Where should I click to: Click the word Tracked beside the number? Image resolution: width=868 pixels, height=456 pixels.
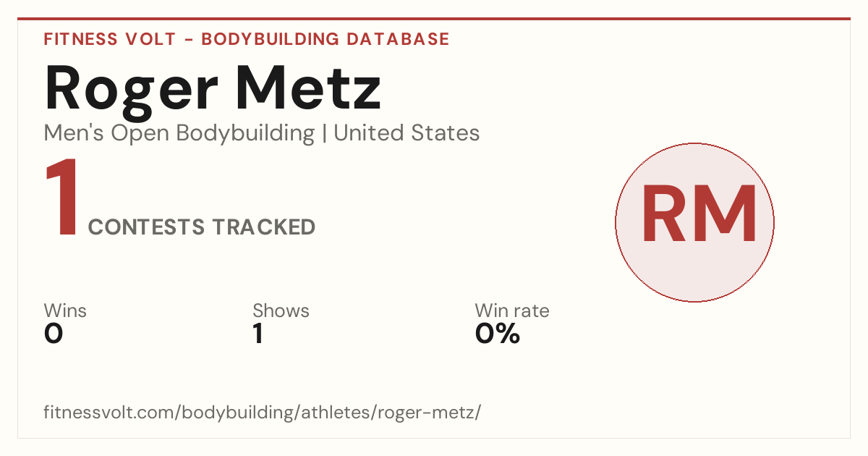click(x=263, y=227)
